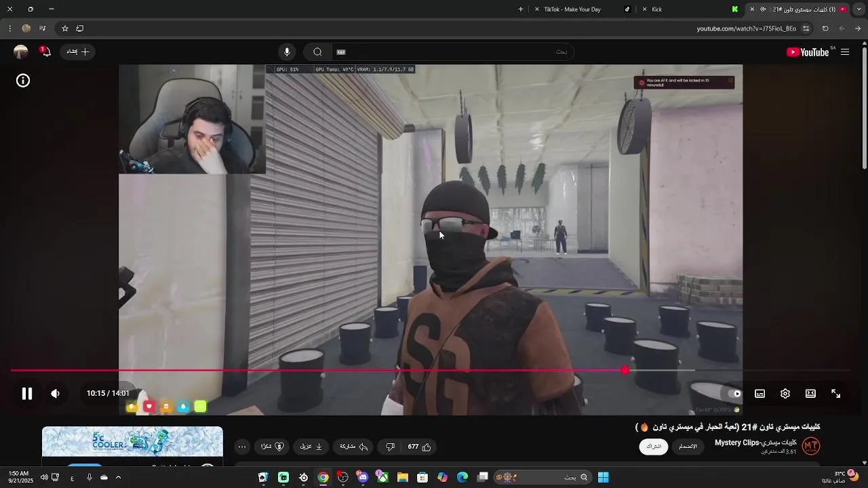Open Mystery Clips channel avatar
This screenshot has width=868, height=488.
811,446
